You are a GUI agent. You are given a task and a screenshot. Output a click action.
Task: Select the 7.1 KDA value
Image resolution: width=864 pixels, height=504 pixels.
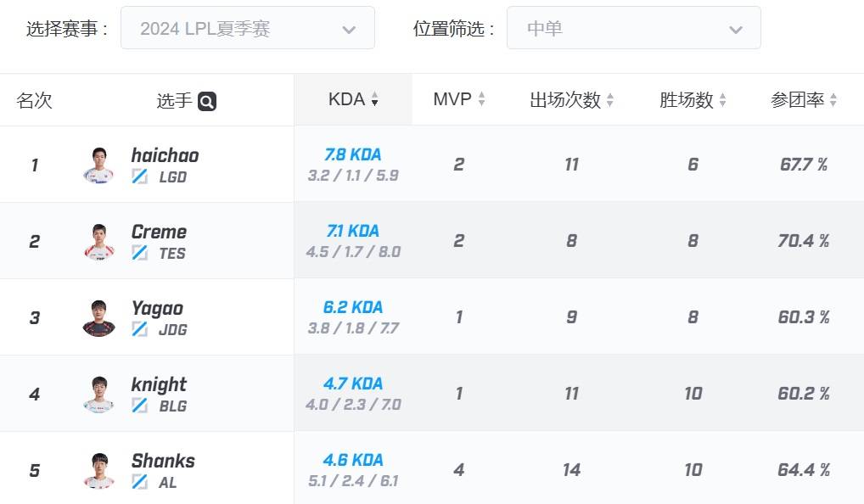(353, 231)
